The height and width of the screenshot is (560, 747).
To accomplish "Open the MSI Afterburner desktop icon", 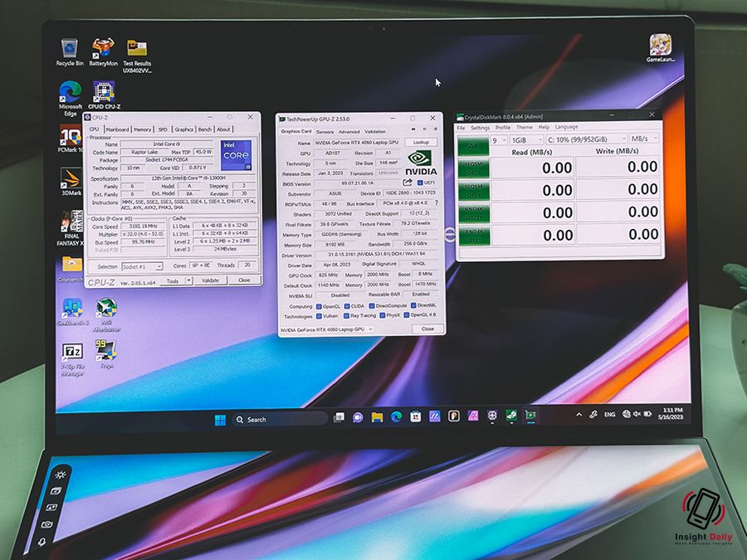I will (106, 309).
